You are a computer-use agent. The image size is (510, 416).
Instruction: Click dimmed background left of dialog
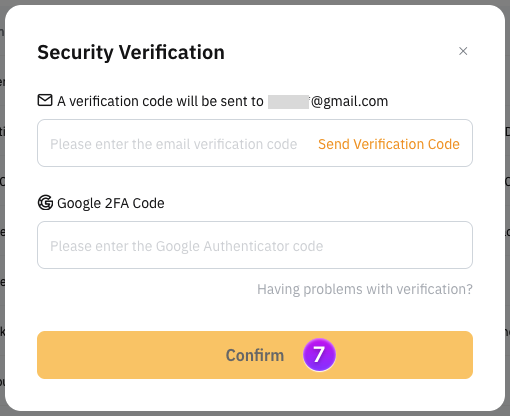pos(2,207)
